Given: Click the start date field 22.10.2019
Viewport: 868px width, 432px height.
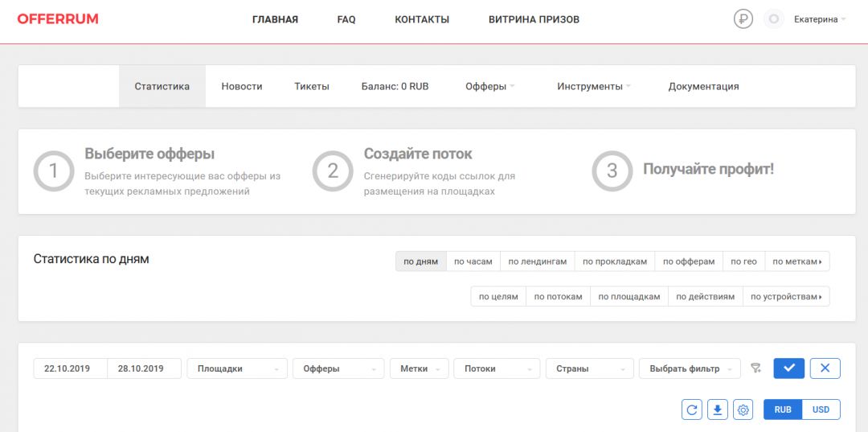Looking at the screenshot, I should tap(70, 368).
